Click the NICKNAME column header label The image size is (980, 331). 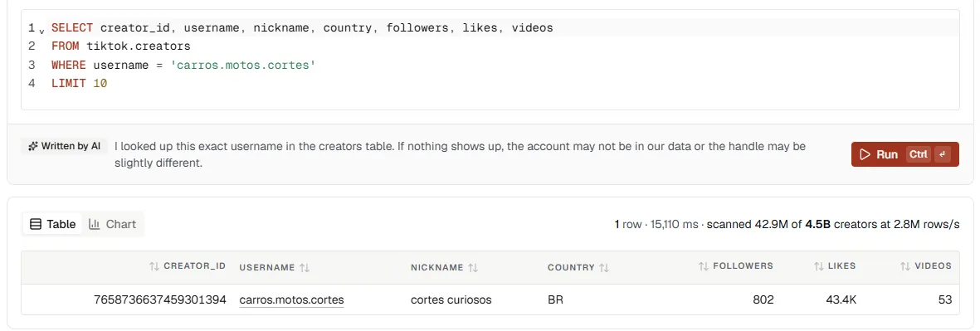coord(436,267)
